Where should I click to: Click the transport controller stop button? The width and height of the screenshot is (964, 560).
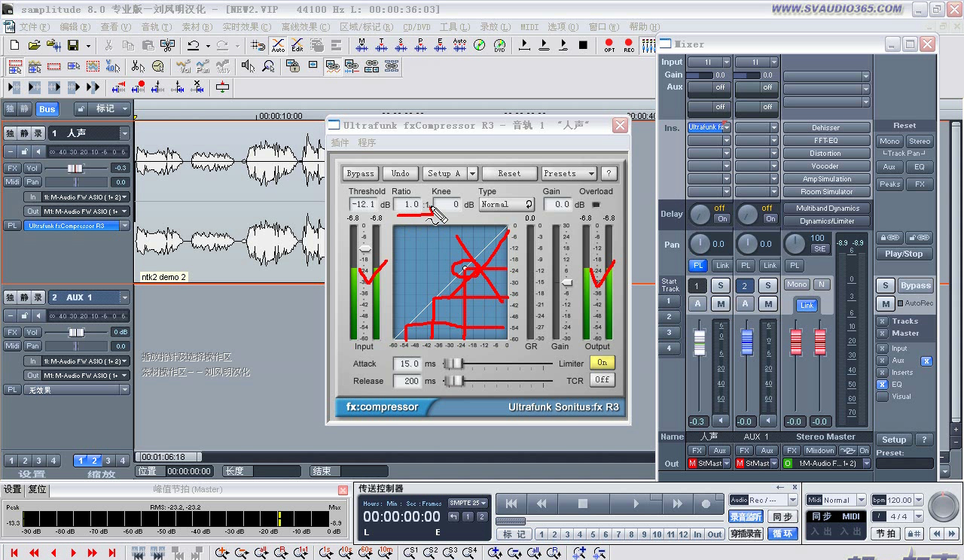582,504
